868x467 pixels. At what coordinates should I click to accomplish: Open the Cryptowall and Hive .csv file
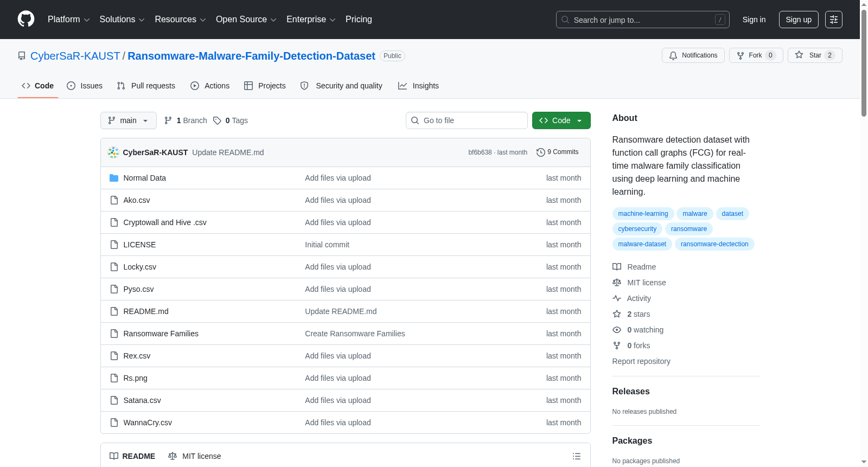(165, 222)
